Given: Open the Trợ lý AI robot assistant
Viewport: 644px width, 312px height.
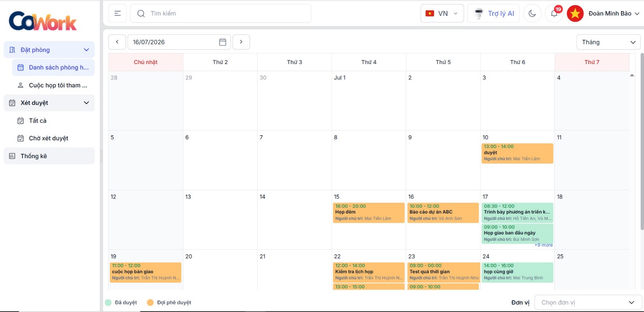Looking at the screenshot, I should click(x=493, y=13).
